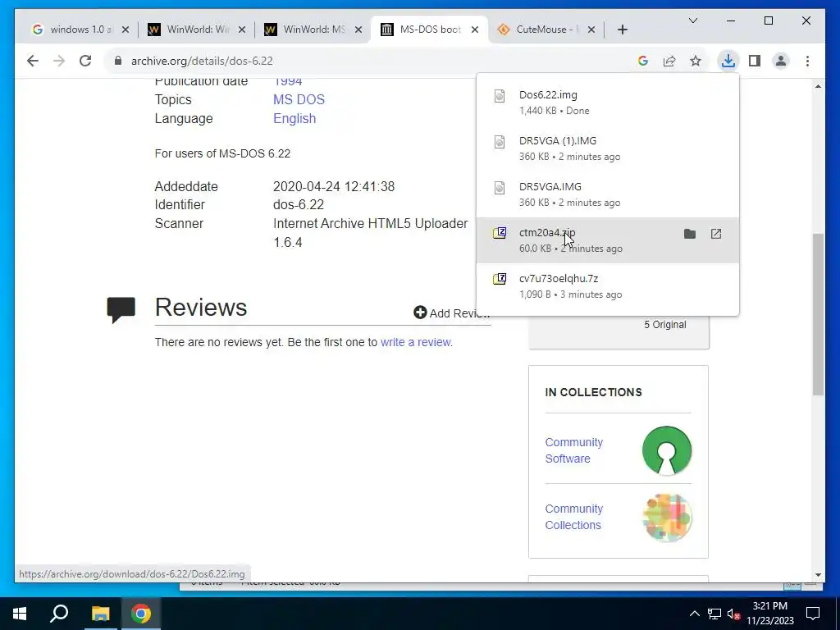The width and height of the screenshot is (840, 630).
Task: Show ctm20a4.zip in folder
Action: point(690,234)
